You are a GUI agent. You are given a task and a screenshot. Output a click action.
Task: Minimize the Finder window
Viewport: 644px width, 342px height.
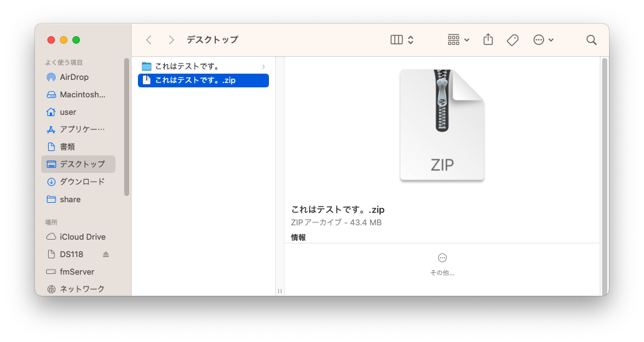click(x=64, y=40)
